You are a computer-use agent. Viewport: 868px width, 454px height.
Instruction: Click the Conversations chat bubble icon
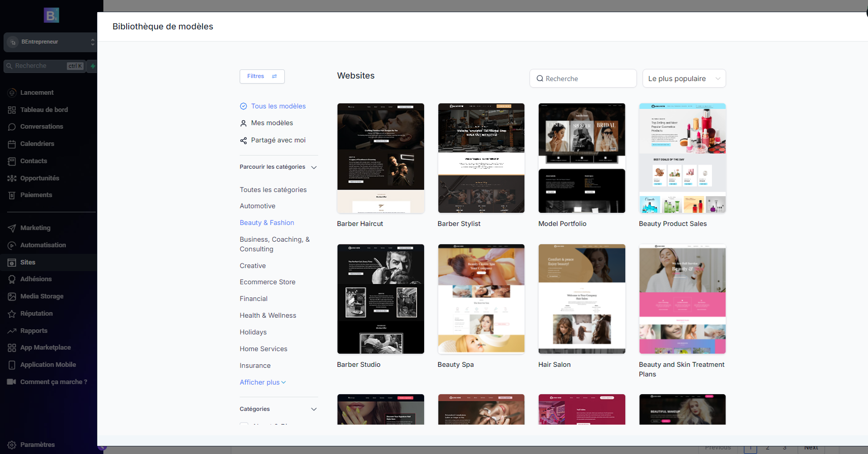coord(12,127)
